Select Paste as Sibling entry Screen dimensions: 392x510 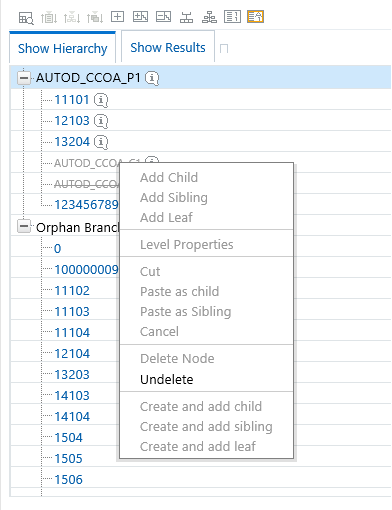(186, 311)
